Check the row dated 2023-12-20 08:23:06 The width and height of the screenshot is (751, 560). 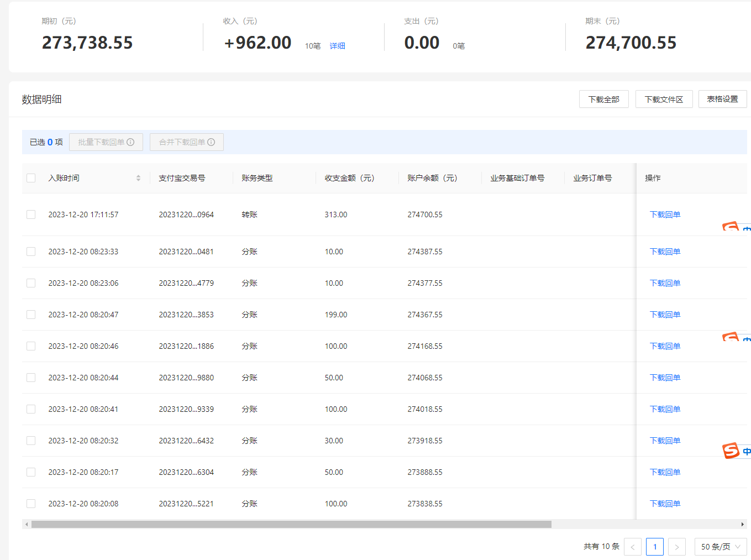pos(31,283)
